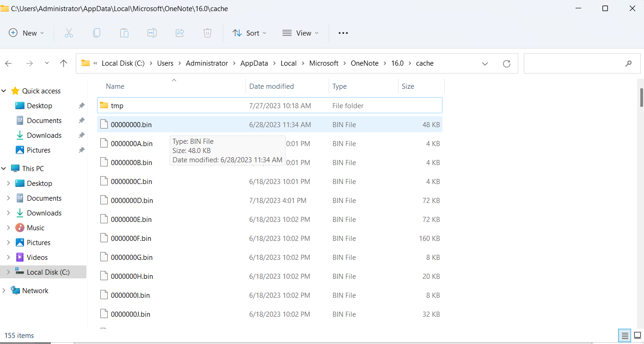The height and width of the screenshot is (344, 644).
Task: Go forward with the right arrow
Action: 30,63
